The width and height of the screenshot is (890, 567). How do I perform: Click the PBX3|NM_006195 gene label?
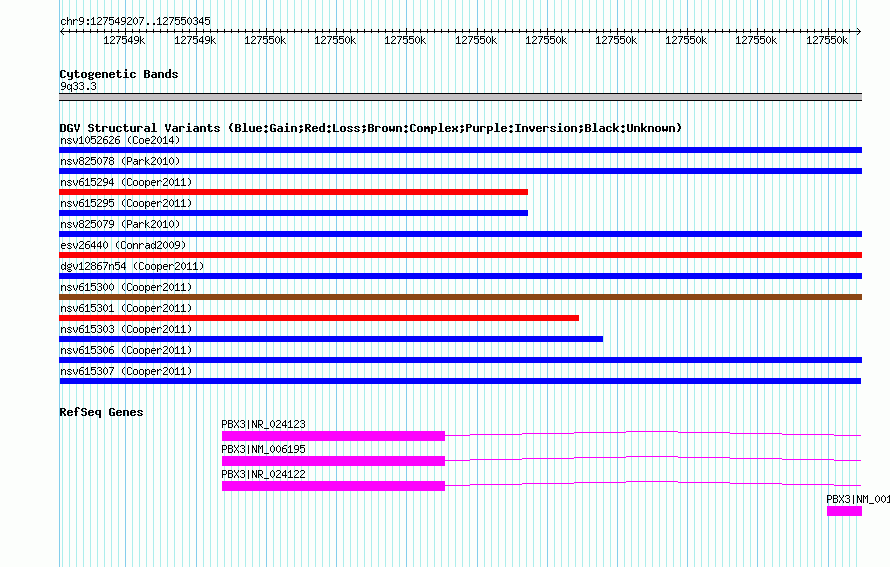click(263, 449)
